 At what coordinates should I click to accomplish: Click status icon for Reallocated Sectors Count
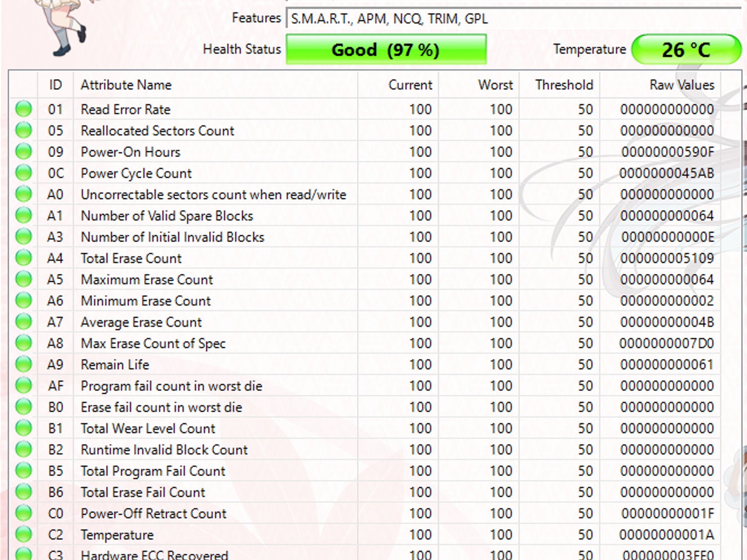click(x=24, y=130)
